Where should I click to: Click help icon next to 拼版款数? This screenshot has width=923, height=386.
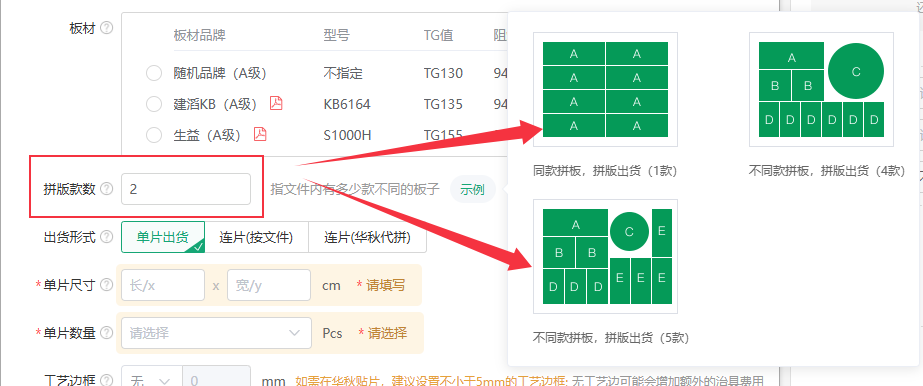107,189
